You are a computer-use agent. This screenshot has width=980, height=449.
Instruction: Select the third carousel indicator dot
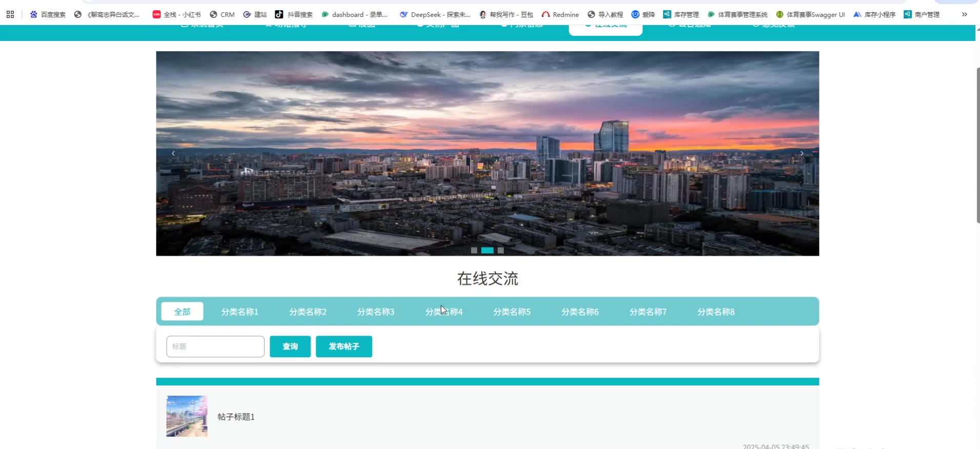pyautogui.click(x=501, y=251)
